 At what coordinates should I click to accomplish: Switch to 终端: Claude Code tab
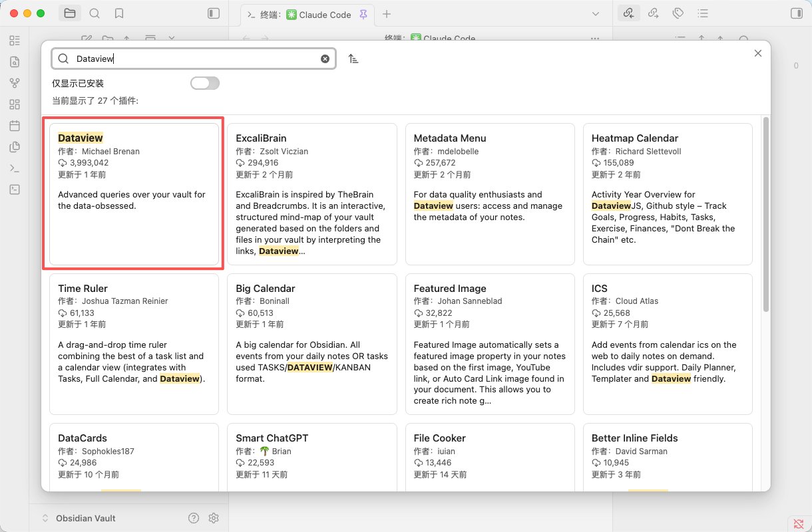pos(307,14)
